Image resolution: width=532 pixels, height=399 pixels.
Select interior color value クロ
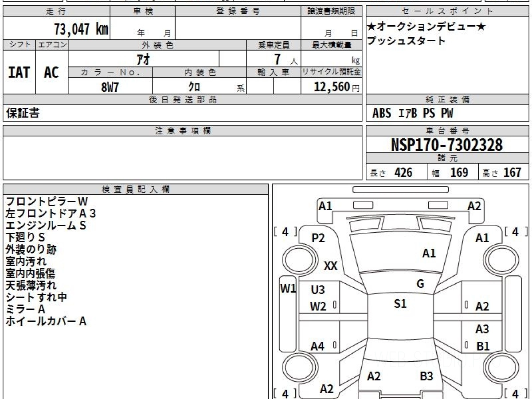point(195,86)
